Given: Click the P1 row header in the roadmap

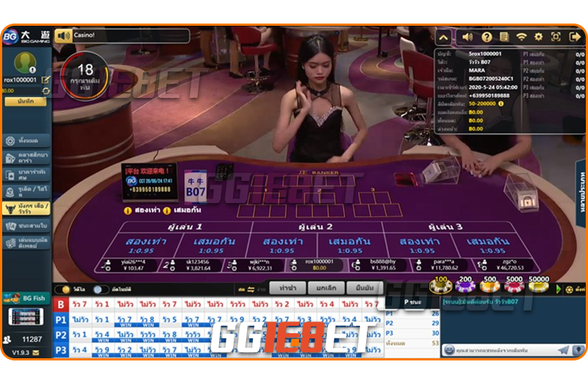Looking at the screenshot, I should point(61,320).
